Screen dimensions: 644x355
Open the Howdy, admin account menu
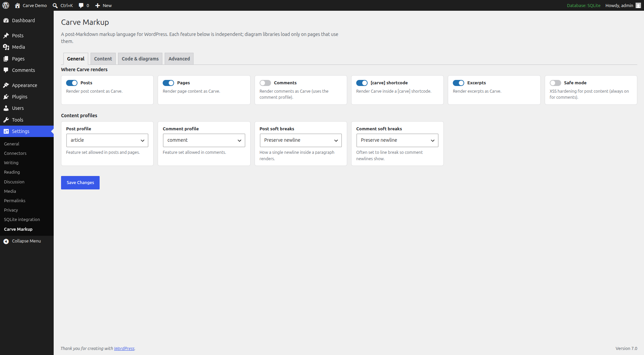click(x=623, y=5)
